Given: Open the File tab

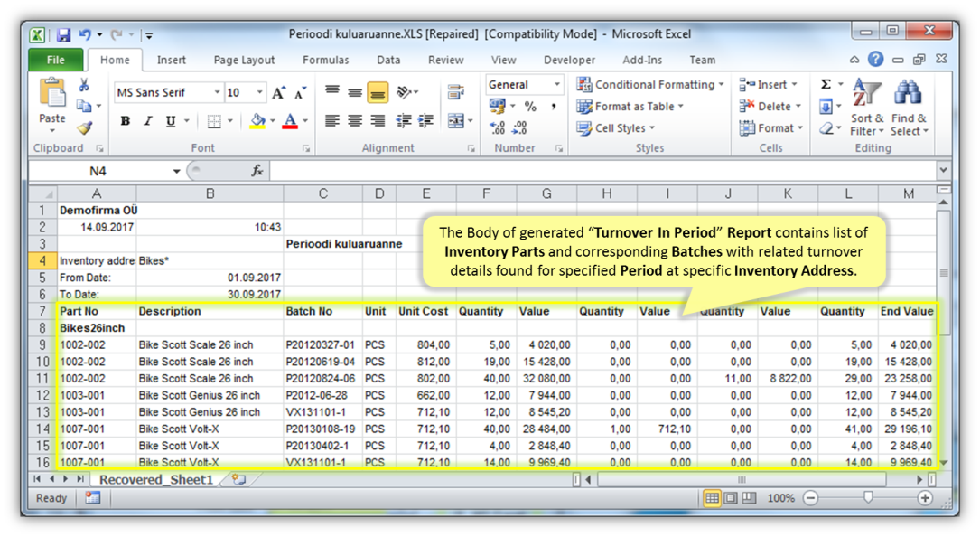Looking at the screenshot, I should 56,60.
